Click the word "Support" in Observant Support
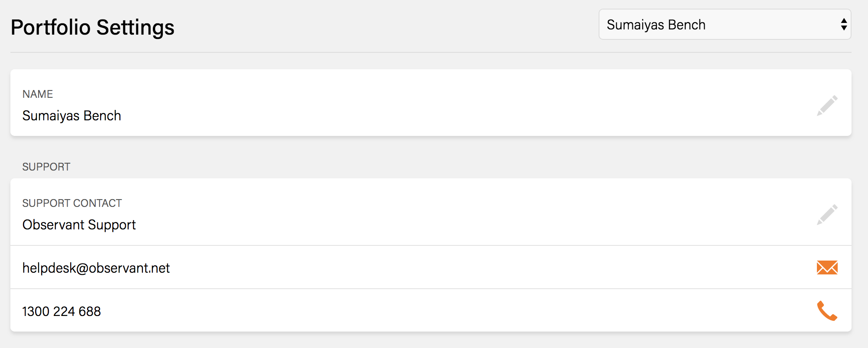Image resolution: width=868 pixels, height=348 pixels. point(112,225)
